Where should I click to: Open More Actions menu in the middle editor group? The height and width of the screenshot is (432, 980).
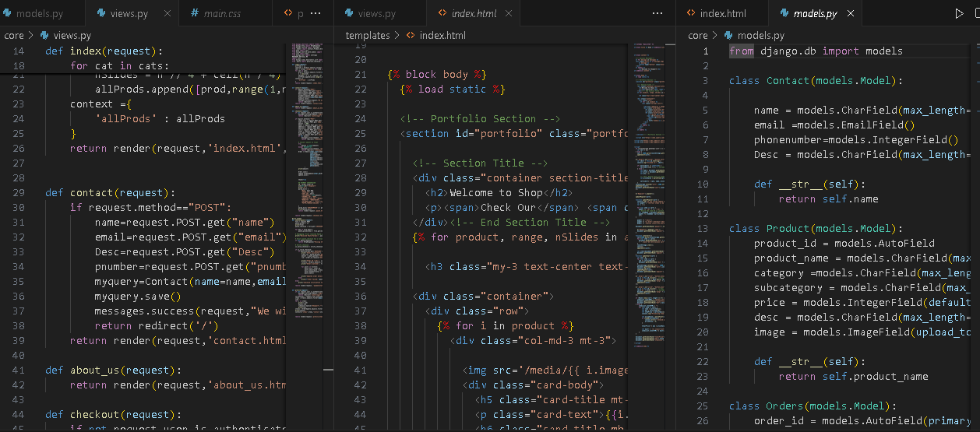pyautogui.click(x=657, y=13)
